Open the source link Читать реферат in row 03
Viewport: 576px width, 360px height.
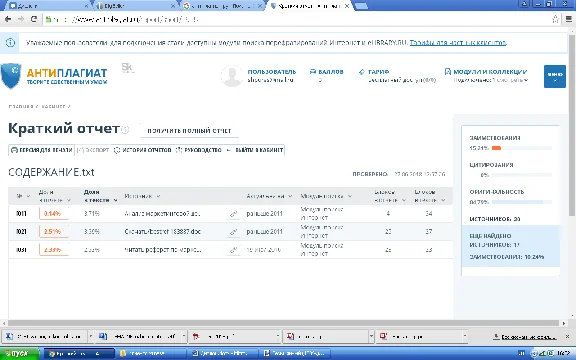click(x=163, y=250)
